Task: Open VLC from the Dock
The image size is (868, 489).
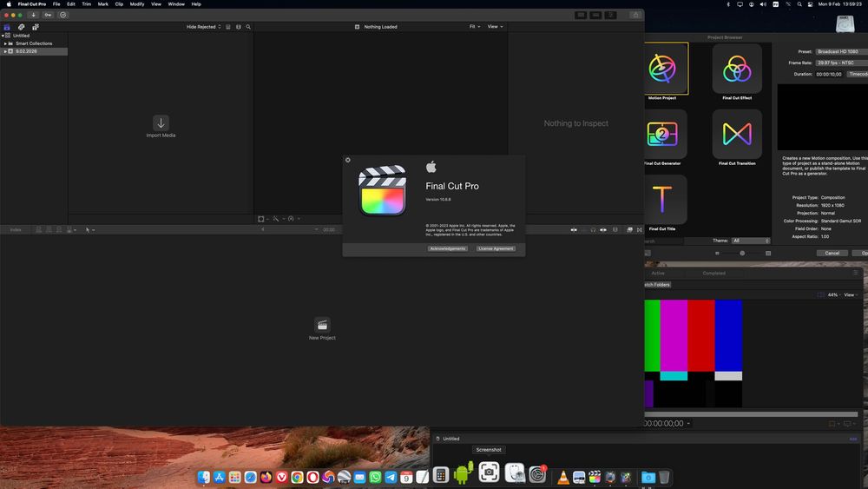Action: (x=563, y=477)
